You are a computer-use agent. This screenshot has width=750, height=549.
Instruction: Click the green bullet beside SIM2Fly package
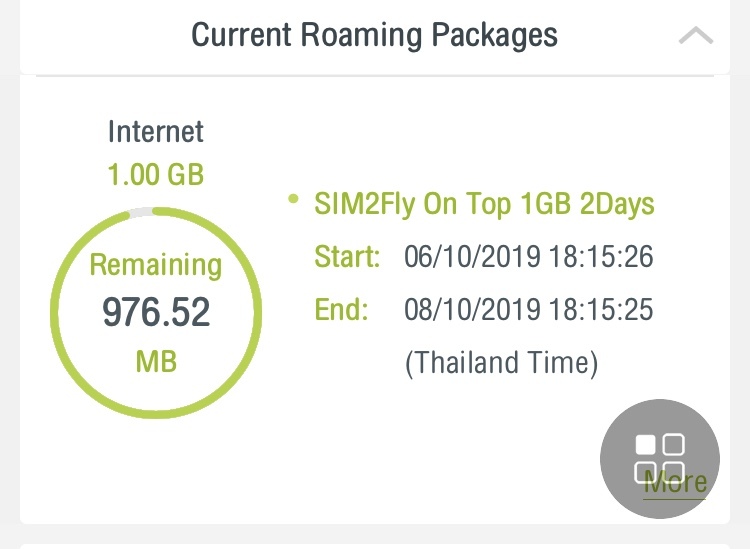point(293,199)
